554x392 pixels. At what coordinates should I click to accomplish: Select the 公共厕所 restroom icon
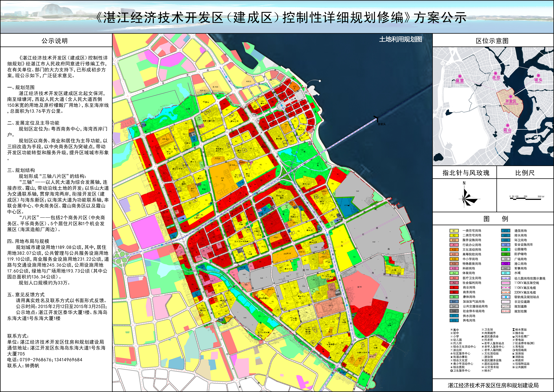514,367
